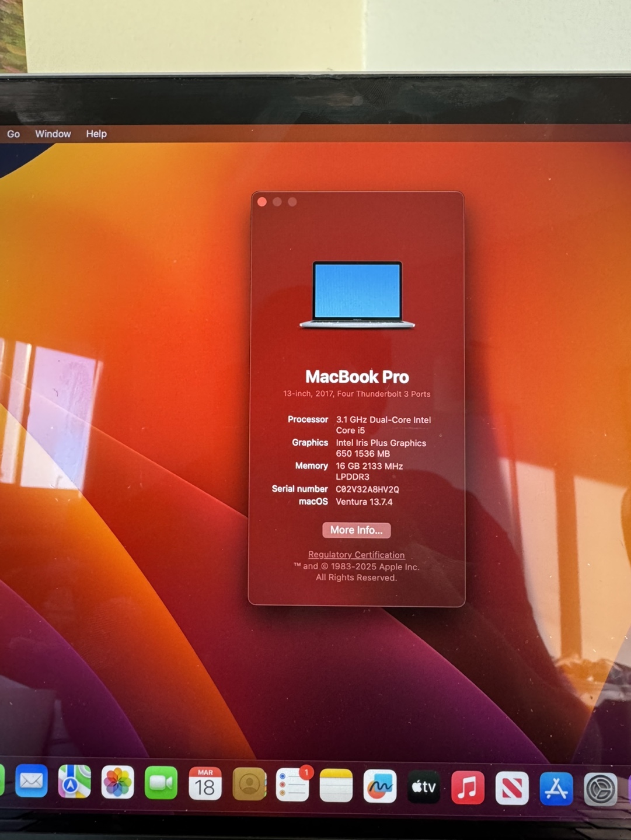Launch the Freeform app

[380, 786]
